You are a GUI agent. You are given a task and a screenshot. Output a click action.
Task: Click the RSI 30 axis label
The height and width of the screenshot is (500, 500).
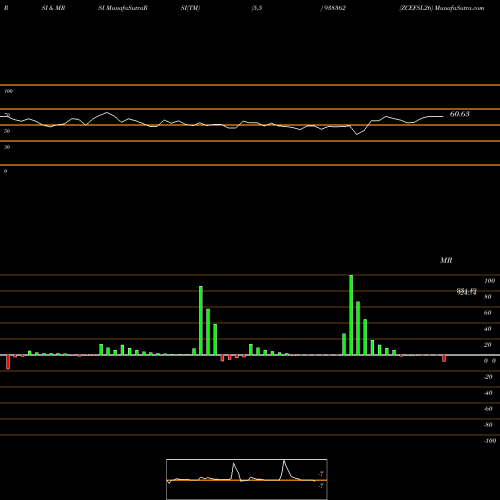coord(7,147)
